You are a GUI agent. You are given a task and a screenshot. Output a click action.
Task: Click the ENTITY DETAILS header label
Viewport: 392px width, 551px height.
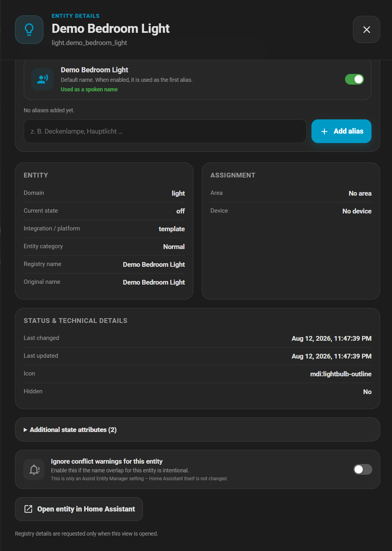(75, 16)
